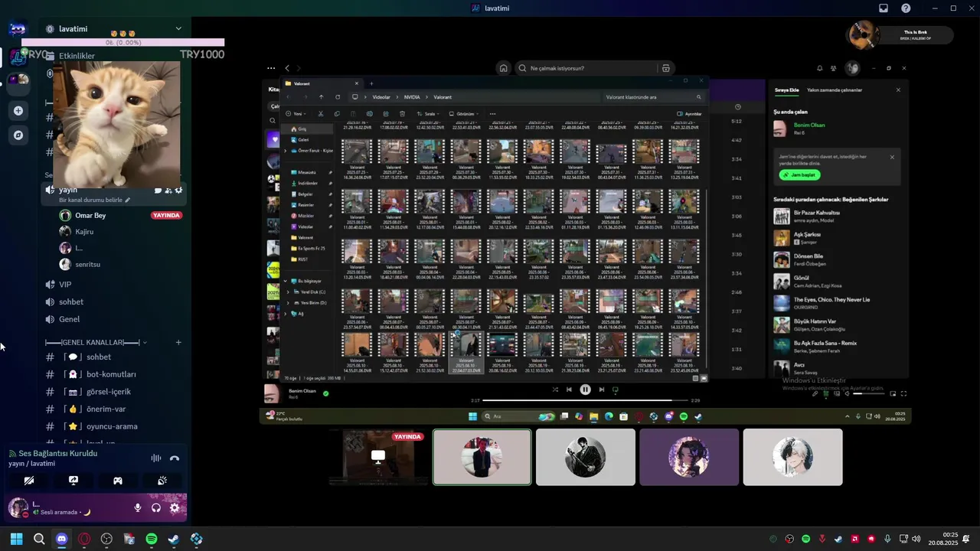The width and height of the screenshot is (980, 551).
Task: Select the black-and-white samurai avatar tile
Action: point(585,457)
